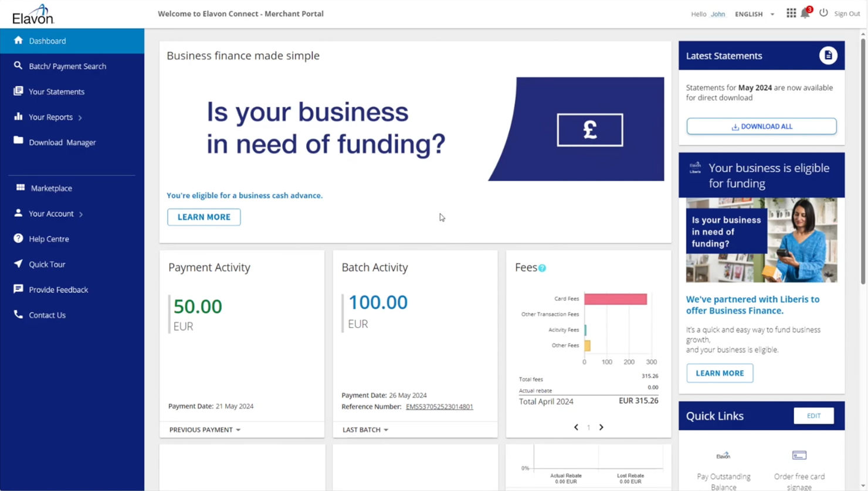
Task: Click the Download Manager folder icon
Action: (18, 141)
